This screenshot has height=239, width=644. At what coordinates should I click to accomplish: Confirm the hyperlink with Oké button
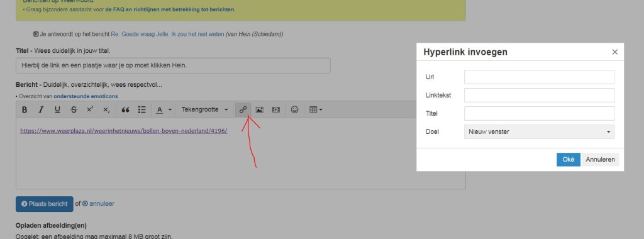tap(569, 160)
